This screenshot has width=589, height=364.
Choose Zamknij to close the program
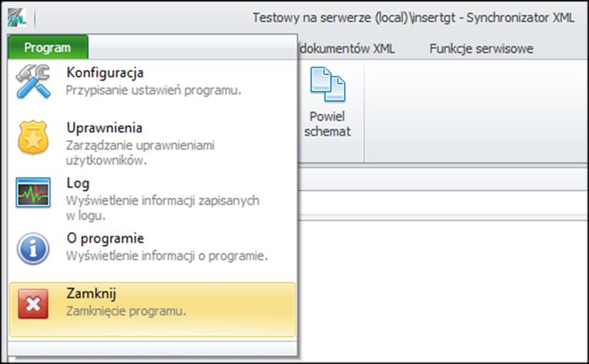point(153,310)
